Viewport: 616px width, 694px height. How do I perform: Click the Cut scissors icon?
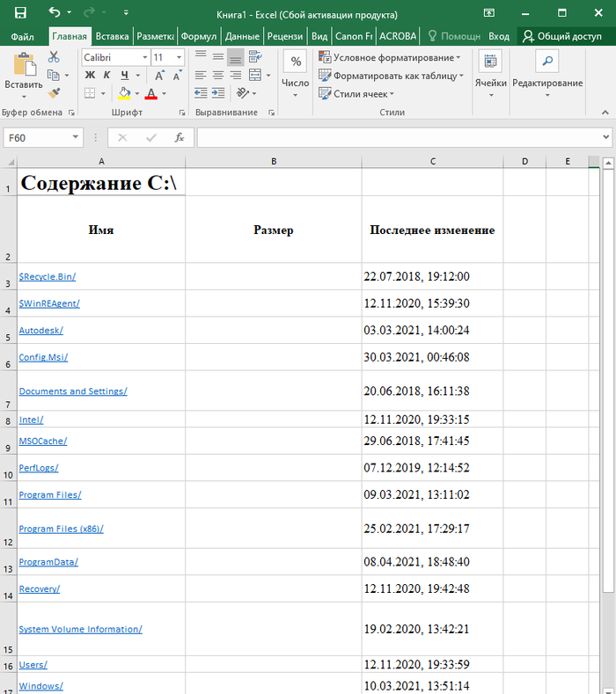(x=54, y=57)
